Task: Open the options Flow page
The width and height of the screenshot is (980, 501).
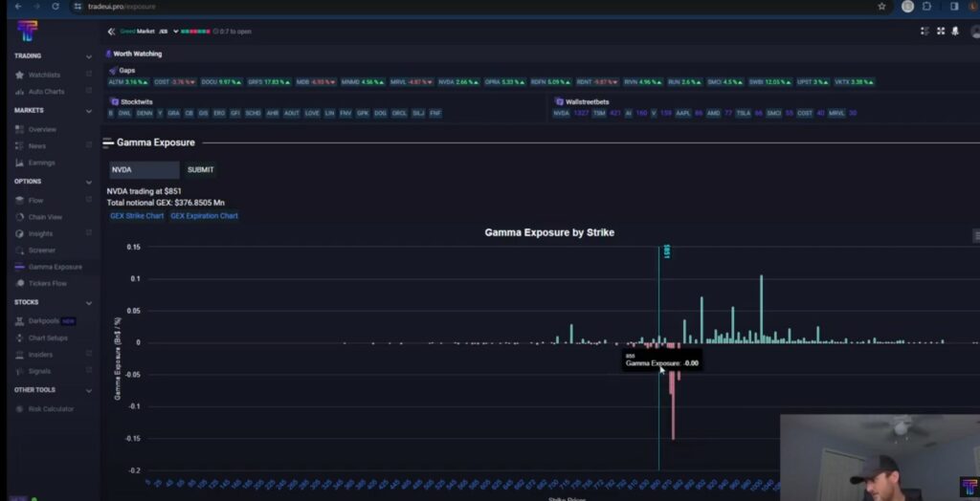Action: [x=35, y=201]
